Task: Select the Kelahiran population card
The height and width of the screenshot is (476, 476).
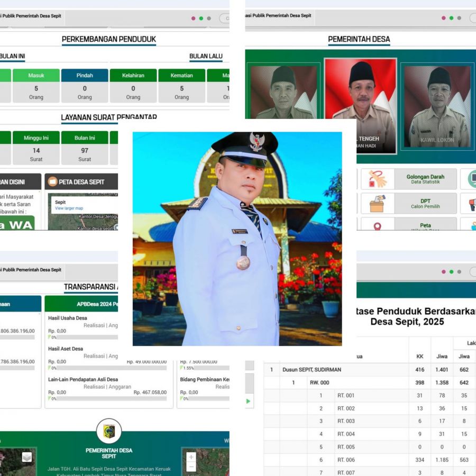Action: tap(133, 86)
